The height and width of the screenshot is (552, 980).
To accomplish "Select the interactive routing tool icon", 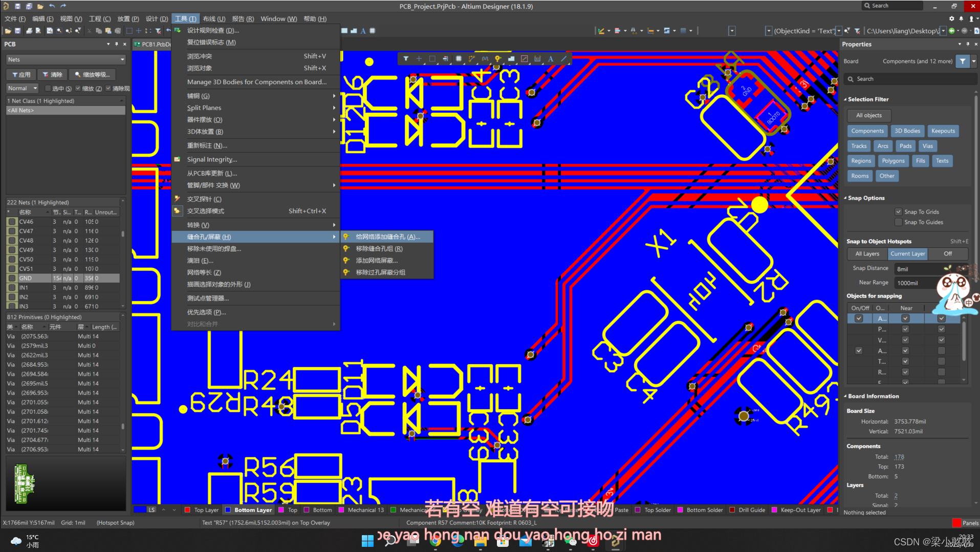I will tap(471, 59).
